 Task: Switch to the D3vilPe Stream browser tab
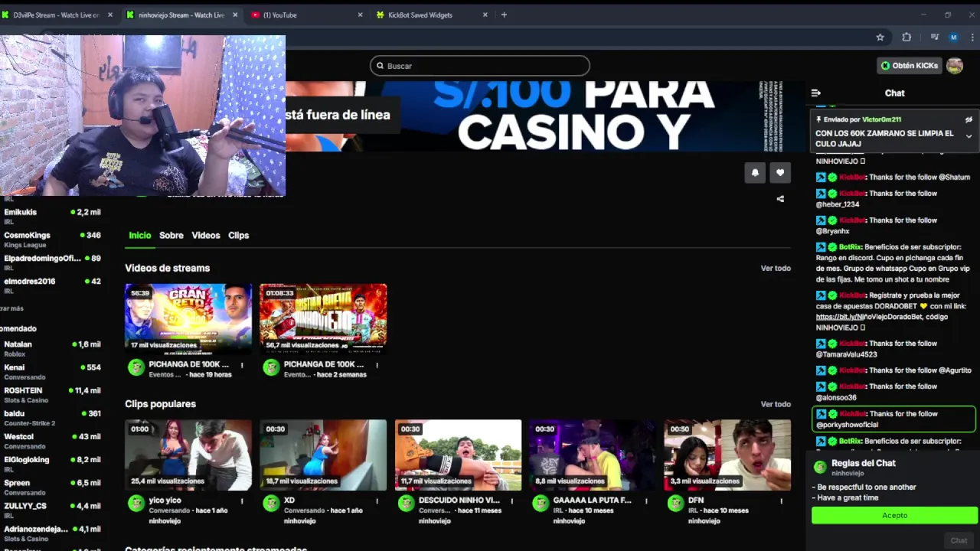[58, 15]
